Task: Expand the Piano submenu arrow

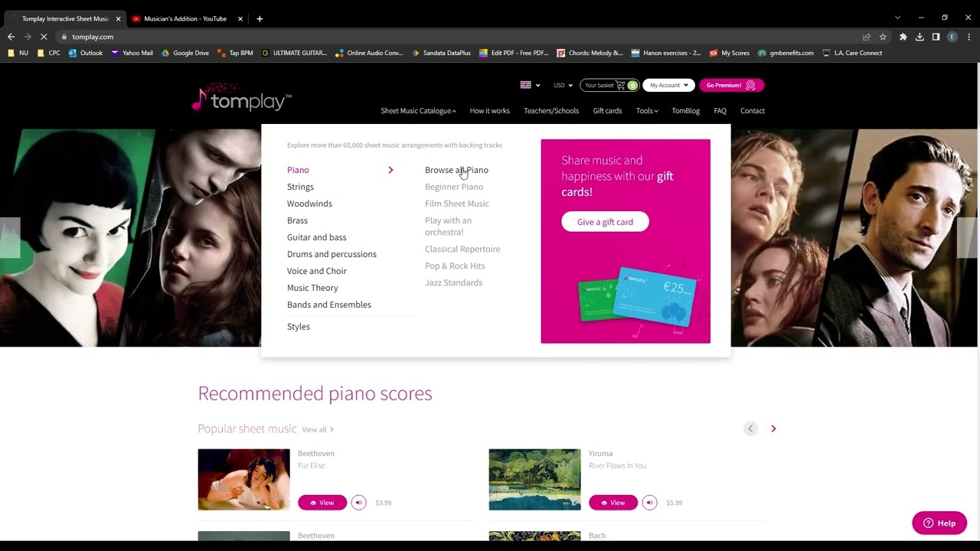Action: pos(390,170)
